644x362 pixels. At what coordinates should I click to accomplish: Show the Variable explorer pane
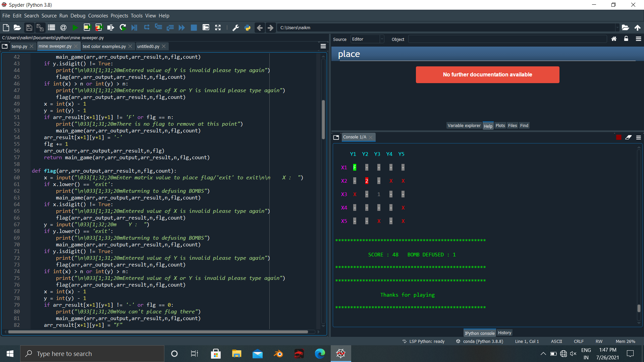464,125
